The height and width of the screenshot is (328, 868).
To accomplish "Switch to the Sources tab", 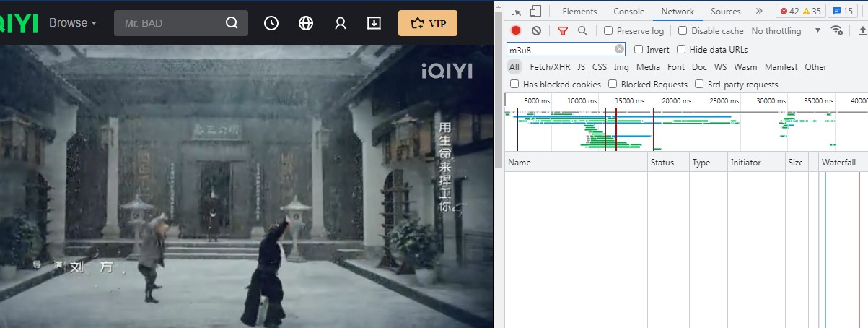I will pyautogui.click(x=725, y=11).
